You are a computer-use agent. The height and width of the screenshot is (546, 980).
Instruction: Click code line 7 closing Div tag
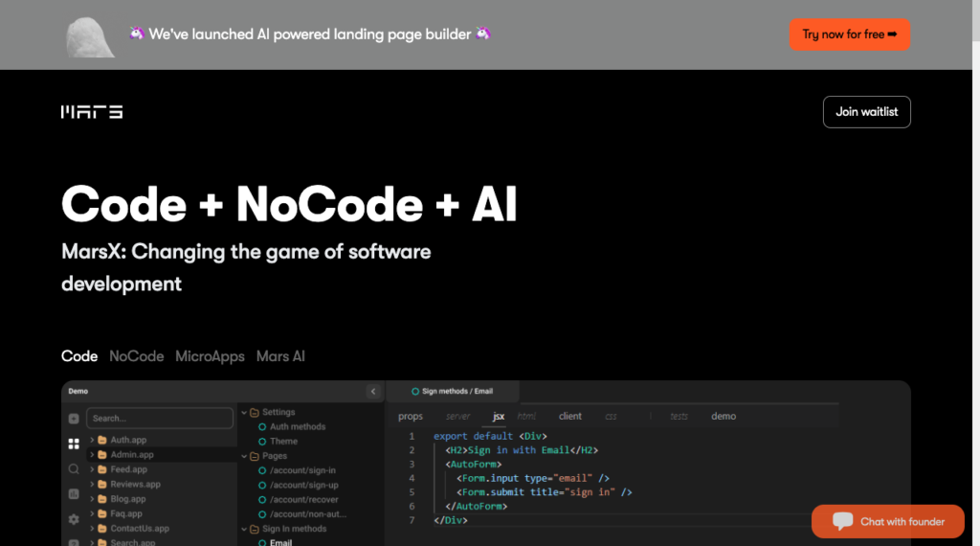[x=451, y=520]
